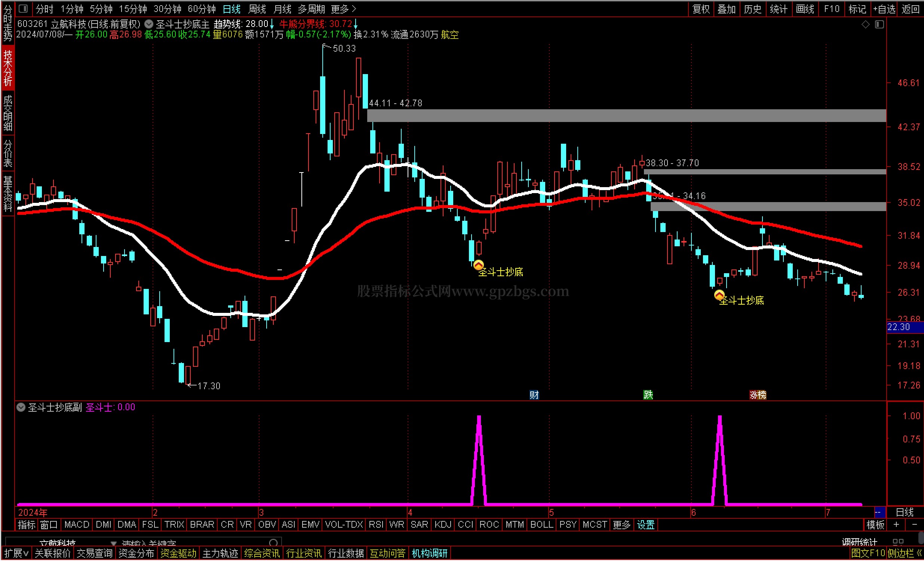Viewport: 924px width, 561px height.
Task: Select the MACD indicator tab
Action: (77, 525)
